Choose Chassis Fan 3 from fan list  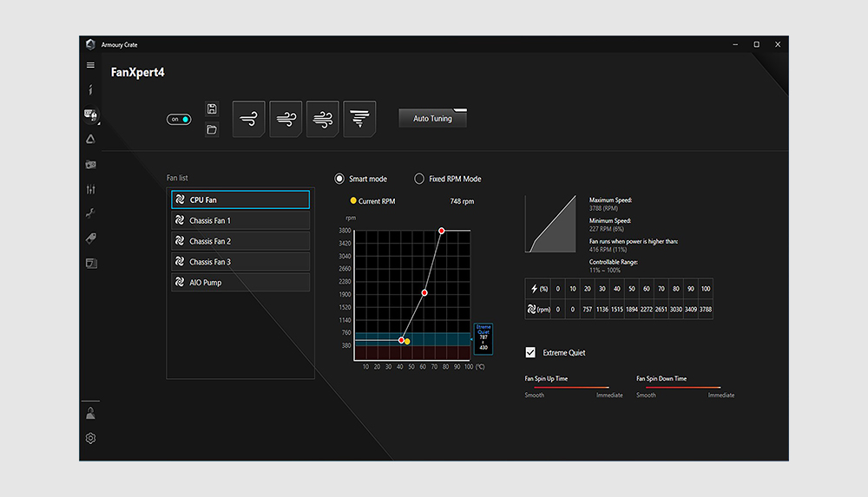tap(240, 262)
